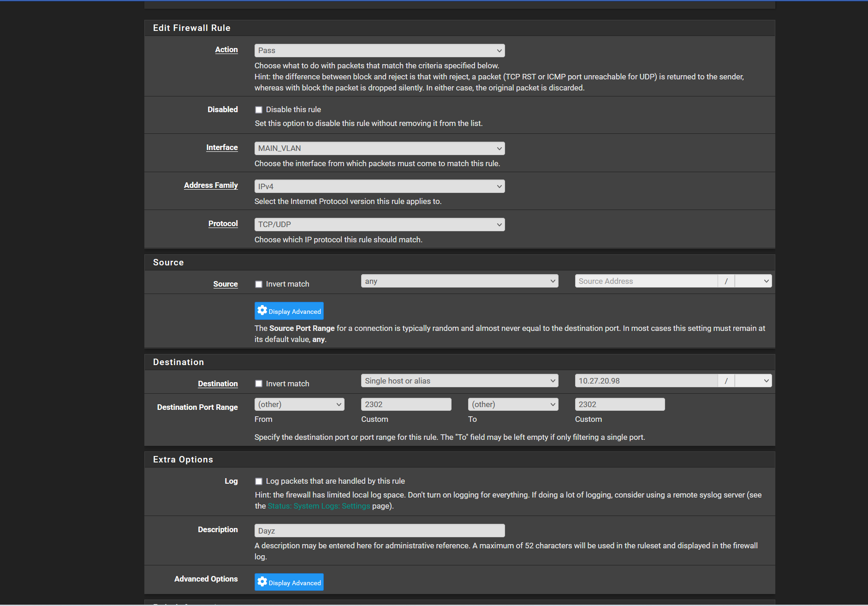Click the Destination label link
868x606 pixels.
(x=218, y=384)
